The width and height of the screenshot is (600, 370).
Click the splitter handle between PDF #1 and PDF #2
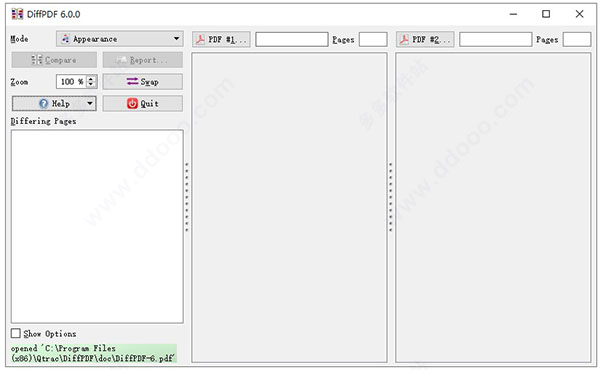(x=391, y=197)
